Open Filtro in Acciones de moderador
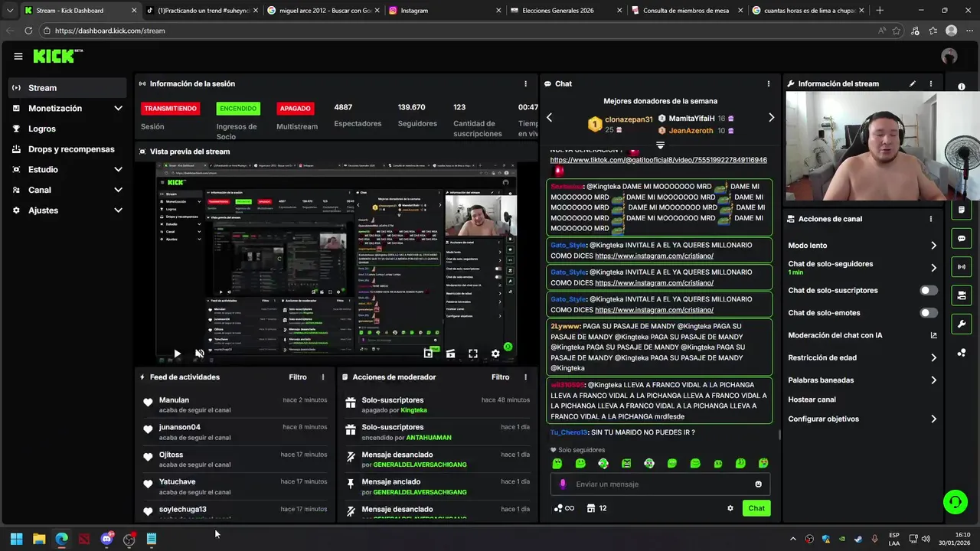The width and height of the screenshot is (980, 551). pos(500,377)
